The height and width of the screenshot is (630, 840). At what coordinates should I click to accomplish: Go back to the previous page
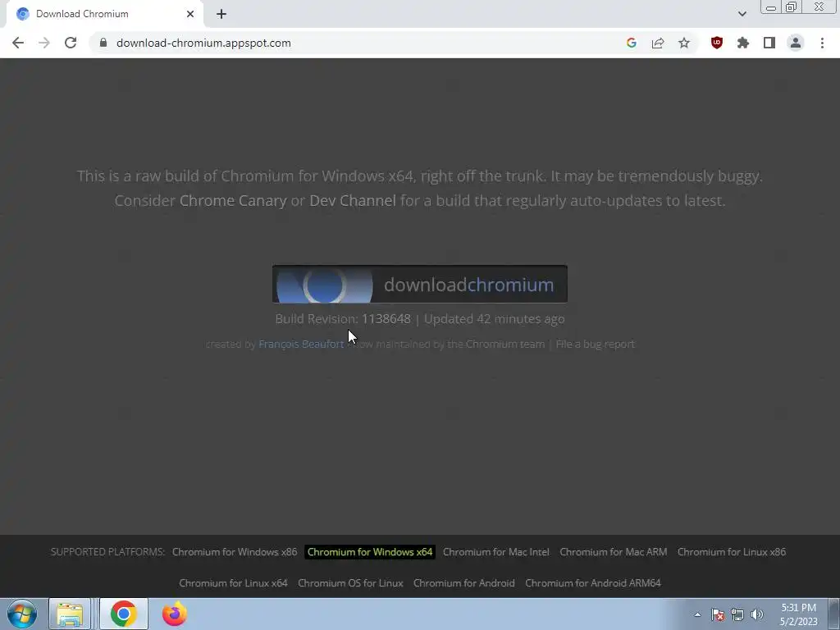[18, 43]
